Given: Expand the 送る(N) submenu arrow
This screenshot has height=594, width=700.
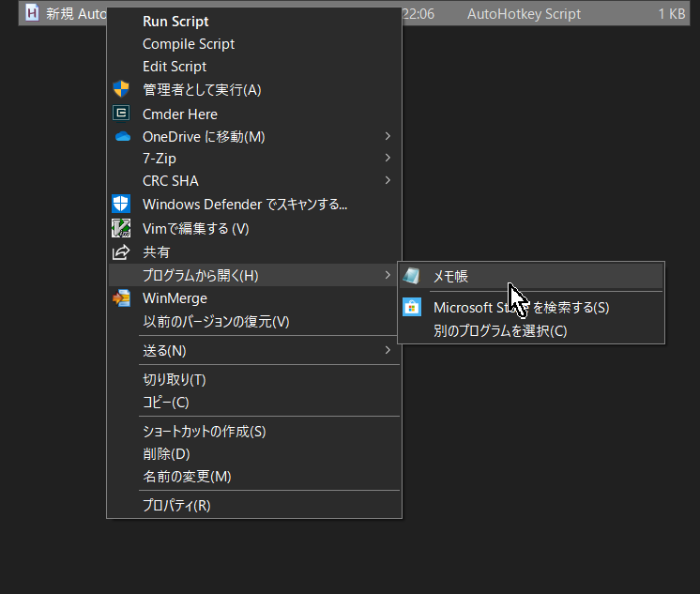Looking at the screenshot, I should [388, 350].
